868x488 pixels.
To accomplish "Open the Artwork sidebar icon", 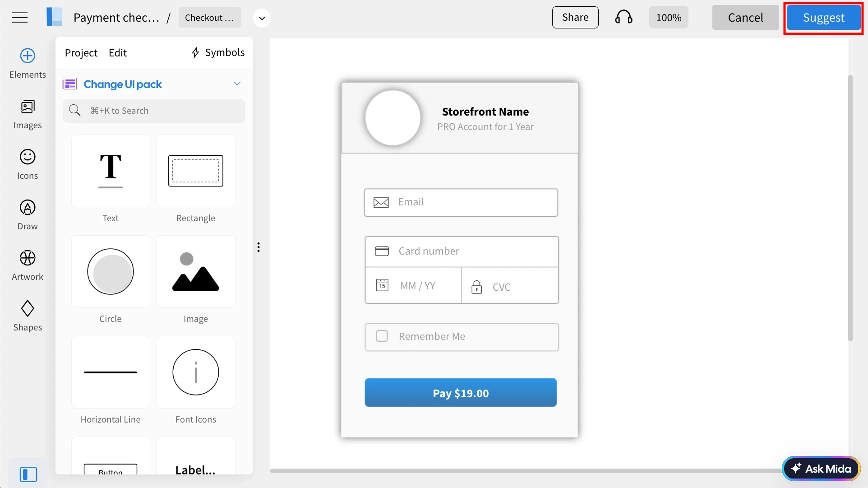I will (28, 258).
